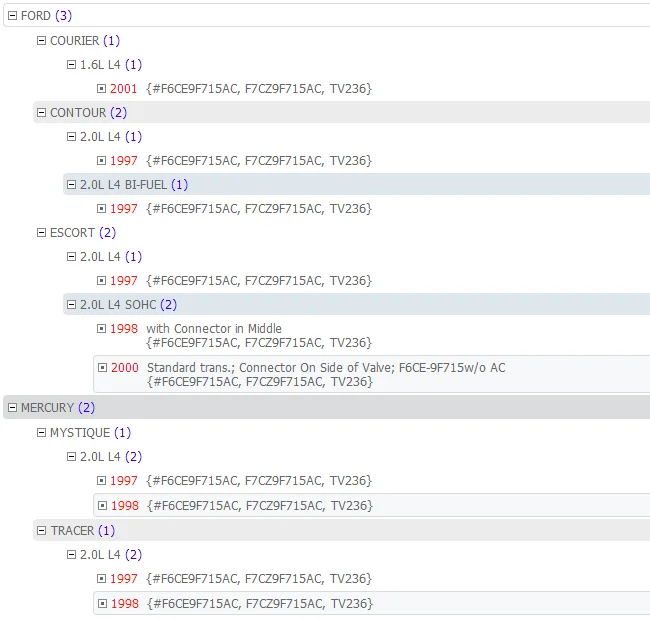Image resolution: width=650 pixels, height=620 pixels.
Task: Click year 2000 in Escort SOHC
Action: tap(125, 368)
